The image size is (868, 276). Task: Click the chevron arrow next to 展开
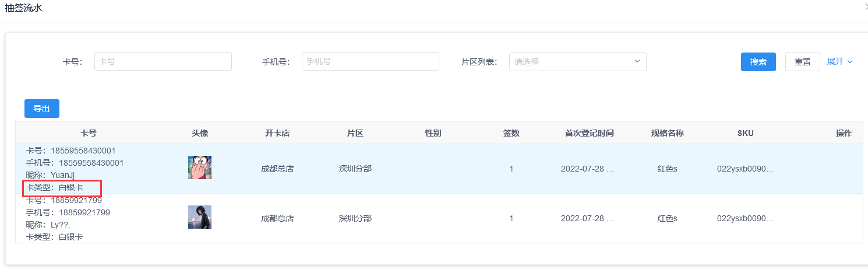(x=850, y=62)
